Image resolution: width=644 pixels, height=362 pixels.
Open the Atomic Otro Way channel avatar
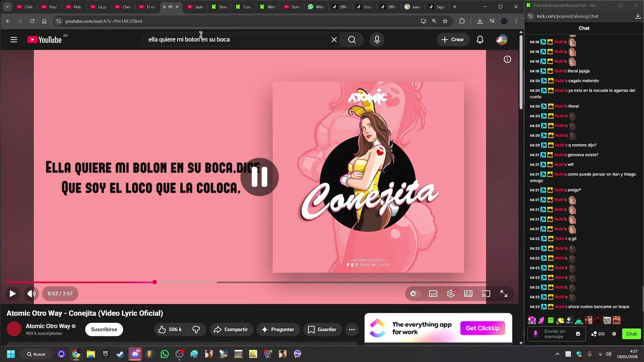tap(14, 329)
